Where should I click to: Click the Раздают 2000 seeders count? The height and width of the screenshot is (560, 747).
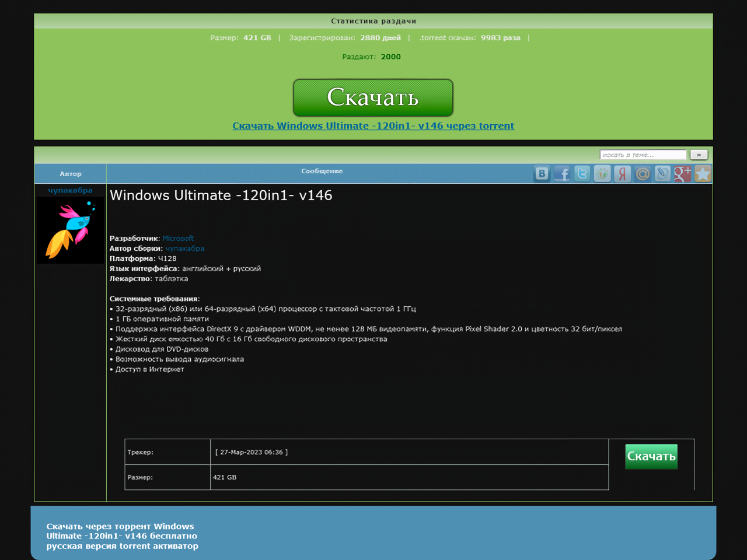[372, 57]
